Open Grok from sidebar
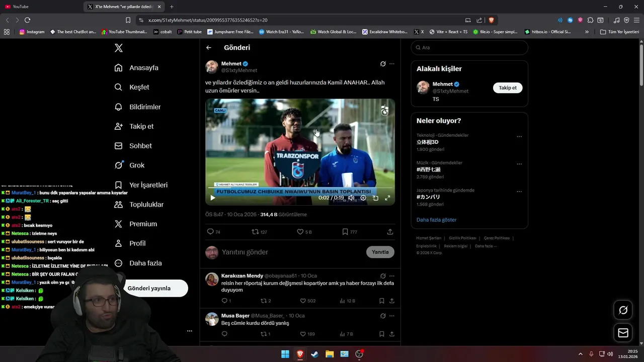The image size is (644, 362). coord(129,165)
